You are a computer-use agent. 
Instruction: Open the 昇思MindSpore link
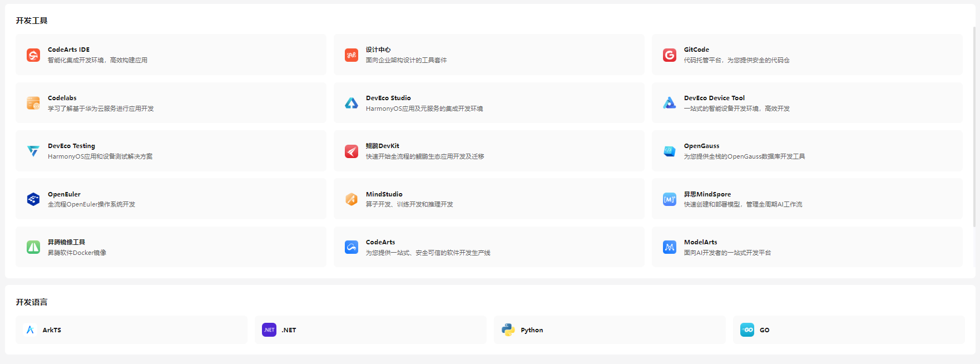tap(707, 194)
